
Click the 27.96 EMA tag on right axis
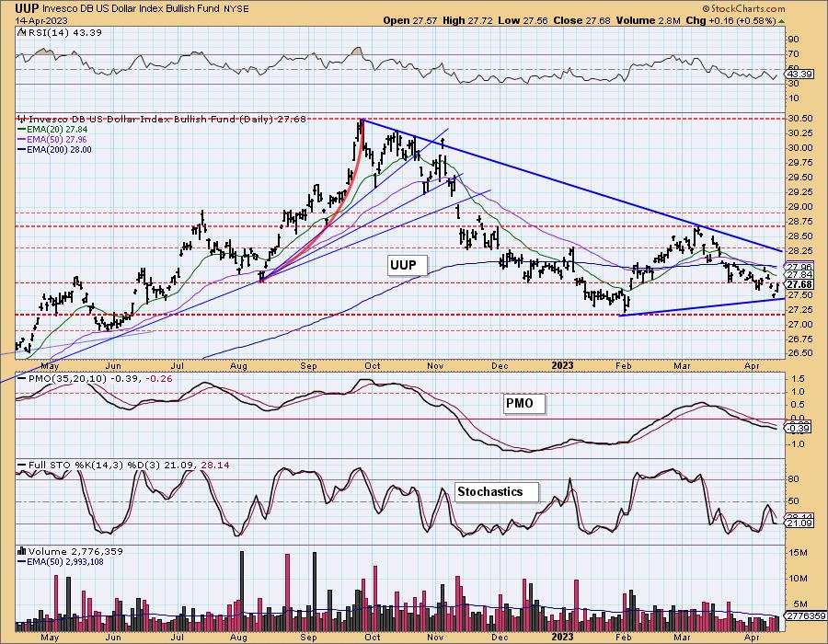click(799, 267)
